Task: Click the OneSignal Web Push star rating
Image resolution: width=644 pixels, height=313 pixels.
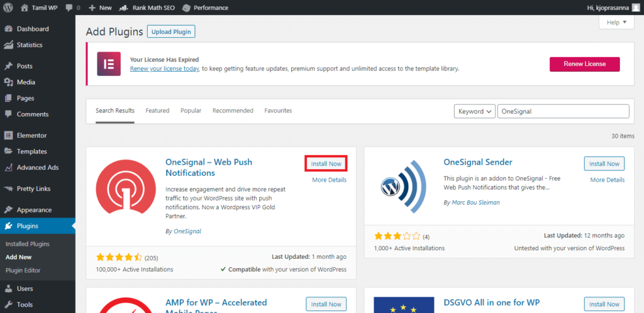Action: coord(119,258)
